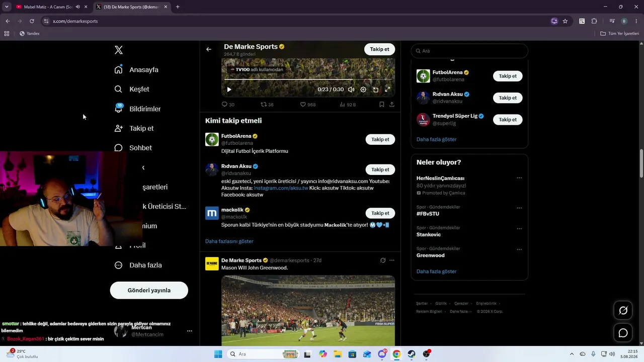
Task: Follow Rıdvan Aksu in Kimi takip etmeli
Action: [x=380, y=169]
